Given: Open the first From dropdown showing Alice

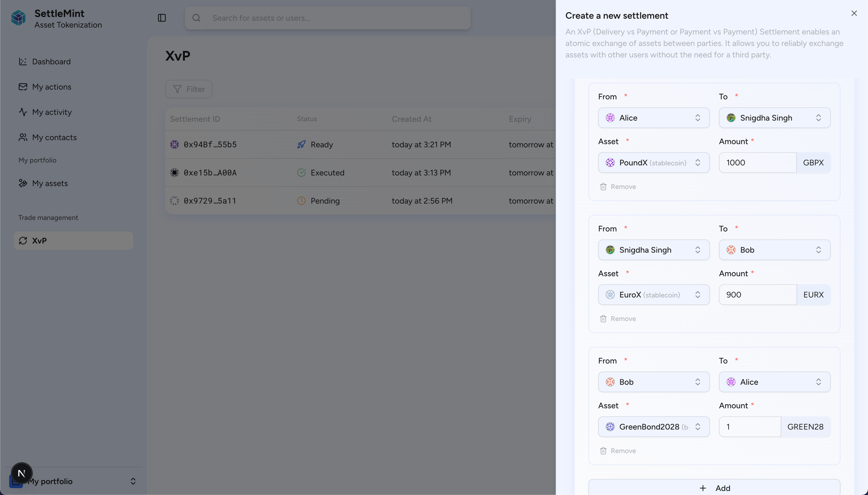Looking at the screenshot, I should point(654,118).
